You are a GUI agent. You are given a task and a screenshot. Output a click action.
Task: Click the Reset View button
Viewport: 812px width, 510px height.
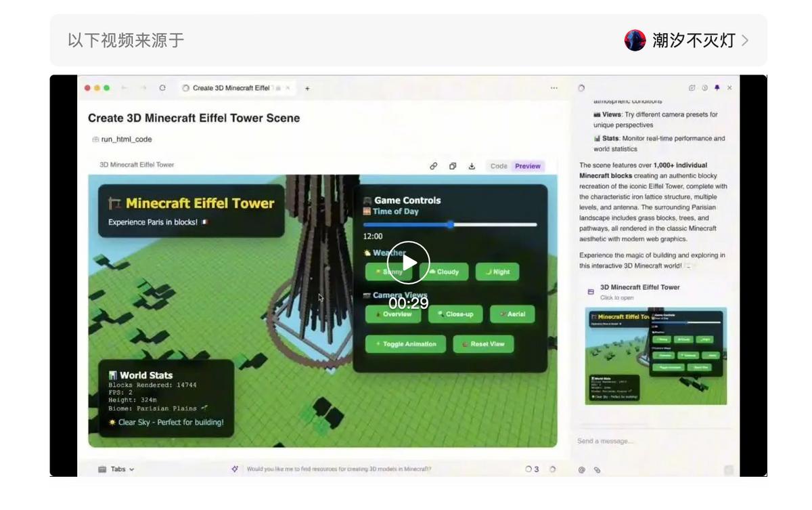pyautogui.click(x=484, y=343)
